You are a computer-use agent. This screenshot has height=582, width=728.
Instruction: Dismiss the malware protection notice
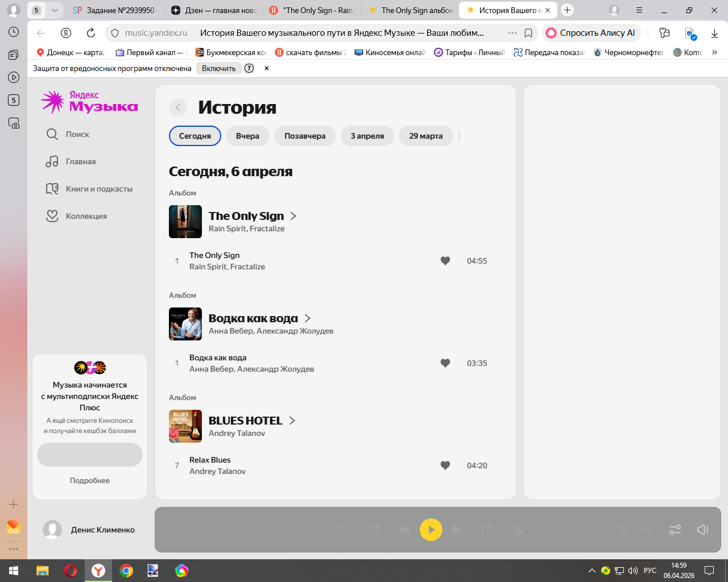coord(267,68)
